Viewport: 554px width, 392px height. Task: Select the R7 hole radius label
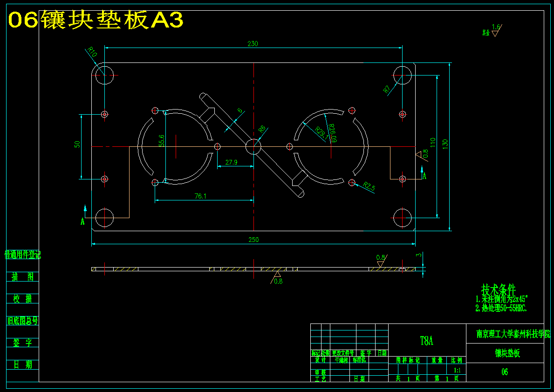[387, 89]
